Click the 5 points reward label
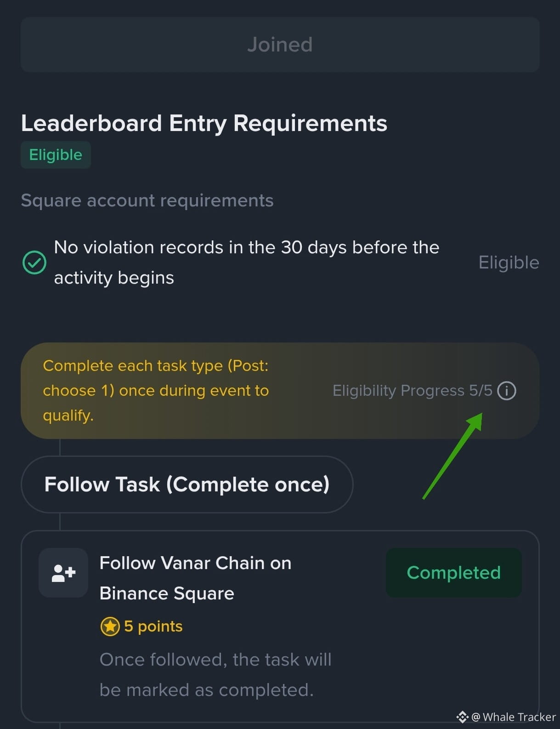This screenshot has width=560, height=729. click(153, 626)
